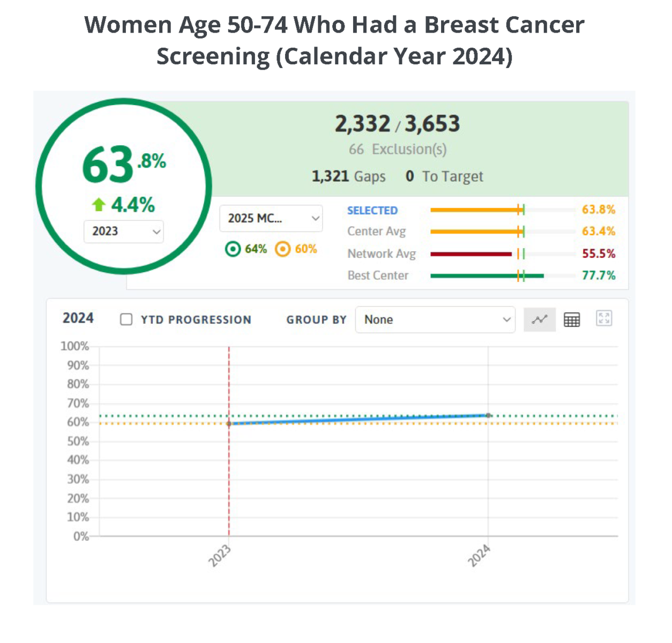The width and height of the screenshot is (672, 643).
Task: Click the Best Center comparison label
Action: tap(378, 275)
